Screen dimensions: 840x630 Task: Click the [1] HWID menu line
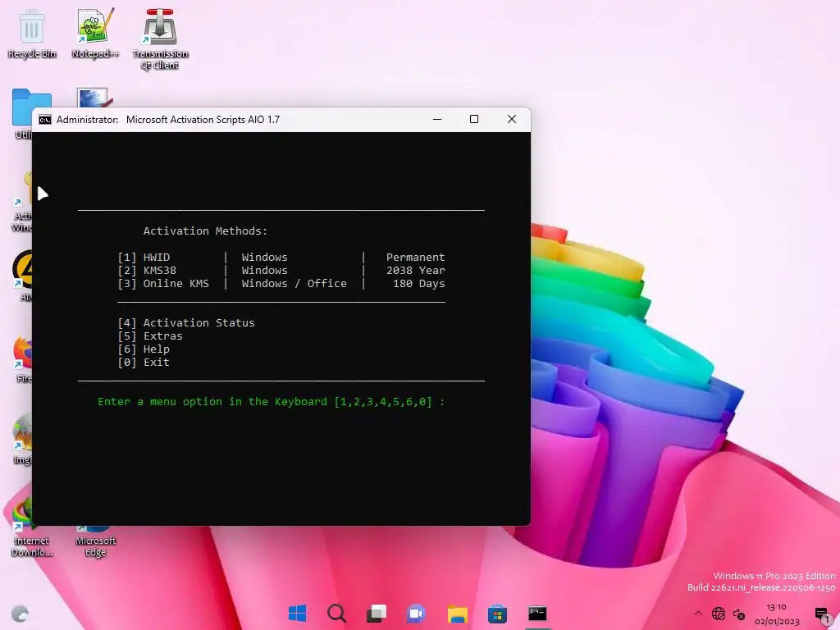281,257
